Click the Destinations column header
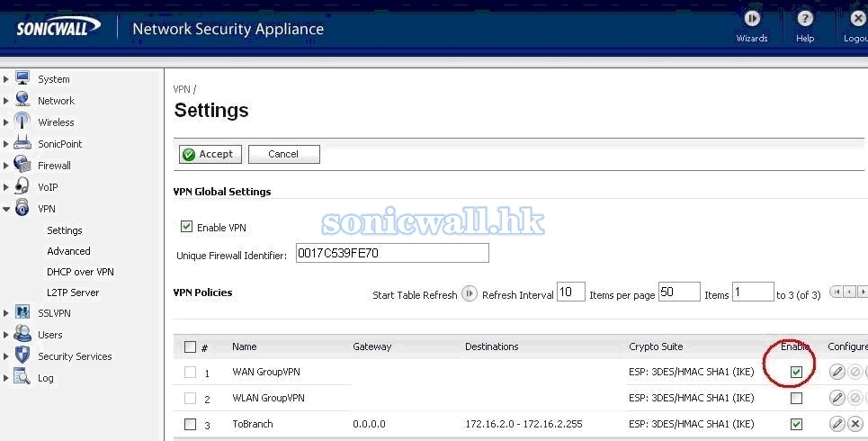 click(492, 346)
